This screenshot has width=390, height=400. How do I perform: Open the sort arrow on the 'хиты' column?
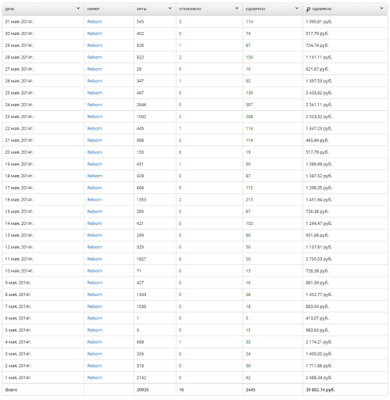point(170,8)
